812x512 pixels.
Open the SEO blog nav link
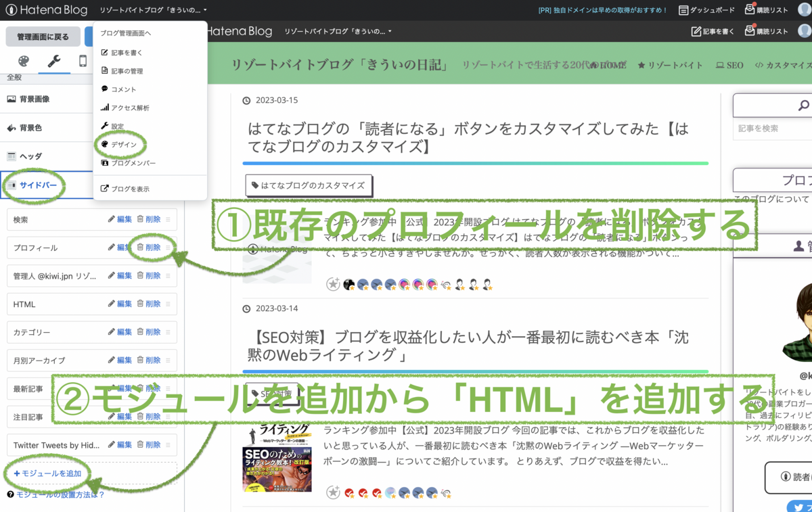coord(729,66)
